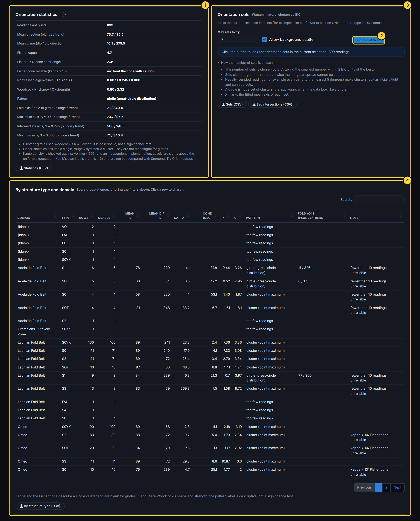Chart the Lachlan Fold Belt S3 row
Viewport: 420px width, 521px height.
(x=210, y=391)
